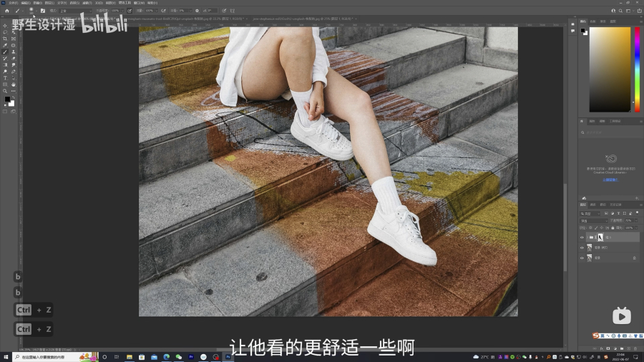Open the layer blend mode dropdown
The image size is (644, 362).
pos(593,221)
